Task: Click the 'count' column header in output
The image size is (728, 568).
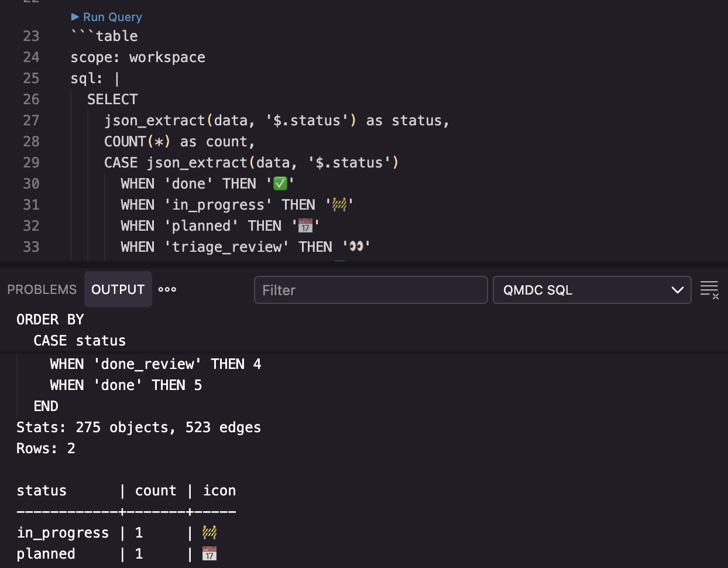Action: pyautogui.click(x=156, y=491)
